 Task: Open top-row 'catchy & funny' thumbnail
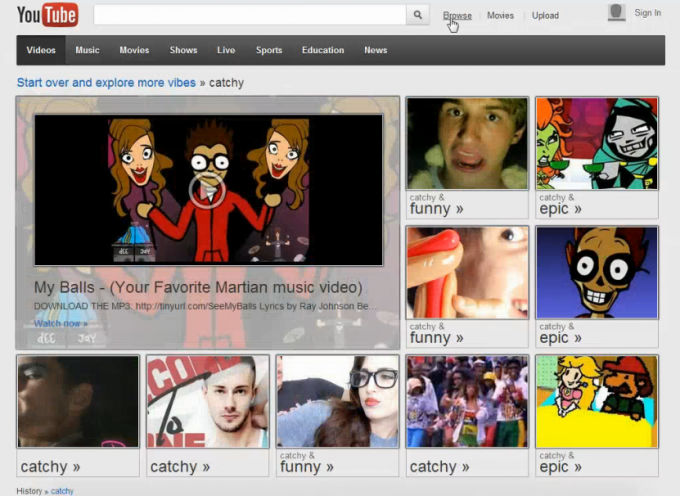point(466,144)
